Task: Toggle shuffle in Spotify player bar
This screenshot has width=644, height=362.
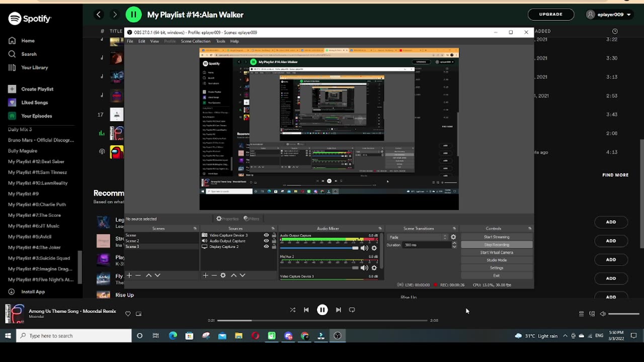Action: (x=292, y=310)
